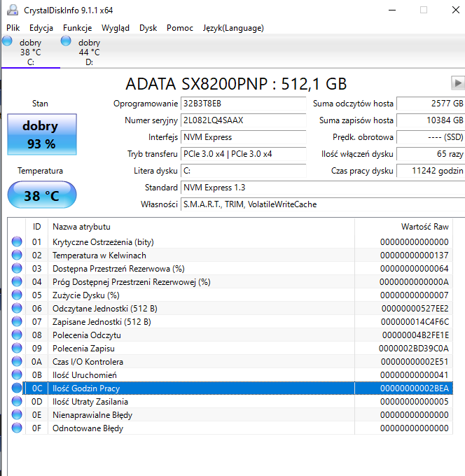This screenshot has width=465, height=476.
Task: Click the Tryb transferu PCIe 3.0 x4 field
Action: click(243, 154)
